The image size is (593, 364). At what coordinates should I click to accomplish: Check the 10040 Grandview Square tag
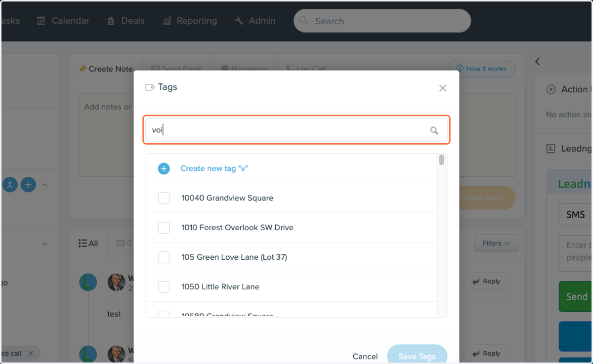pos(164,198)
